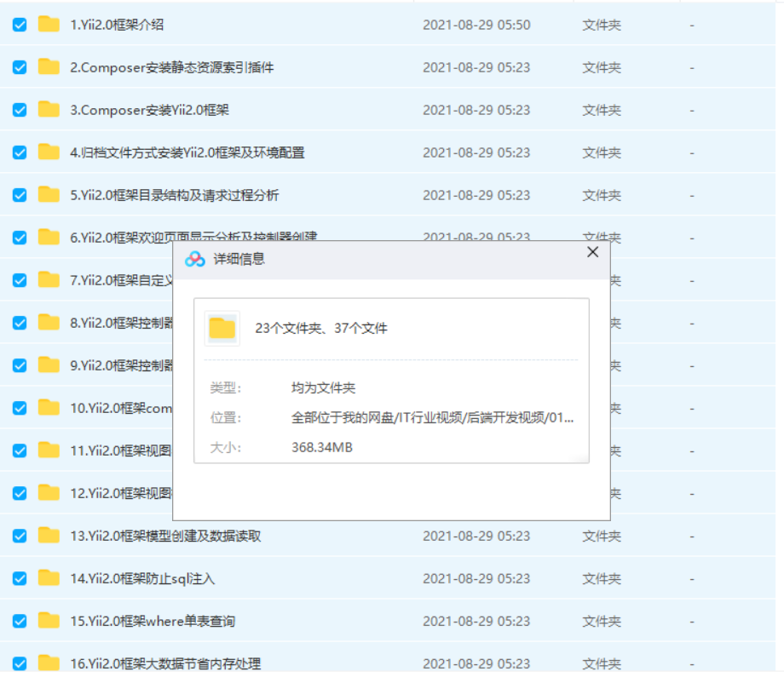Click the location path 全部位于我的网盘/IT行业视频

point(433,417)
